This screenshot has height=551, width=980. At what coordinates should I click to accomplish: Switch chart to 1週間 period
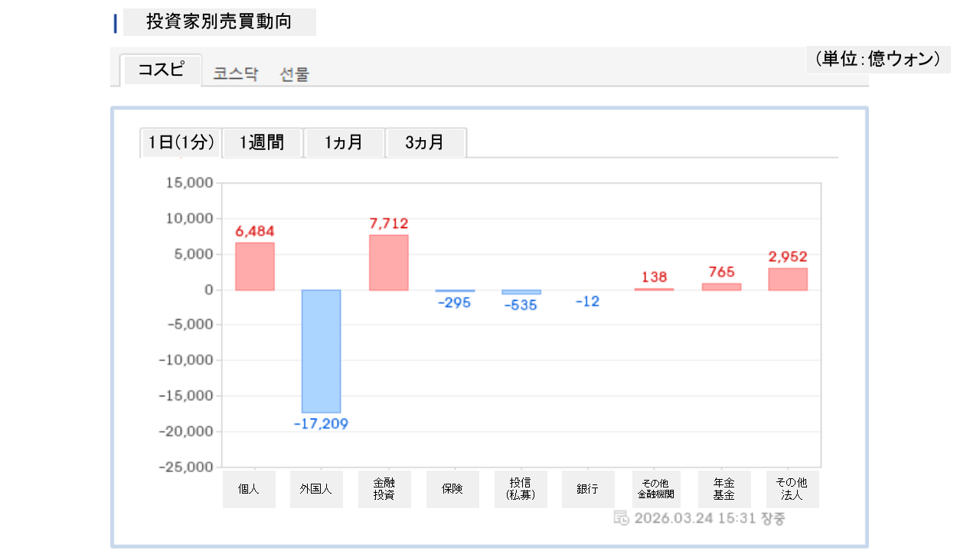[x=262, y=142]
